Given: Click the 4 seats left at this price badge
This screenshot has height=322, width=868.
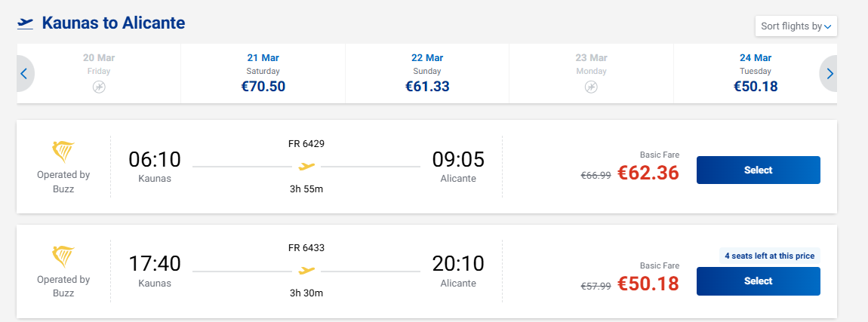Looking at the screenshot, I should [x=769, y=256].
